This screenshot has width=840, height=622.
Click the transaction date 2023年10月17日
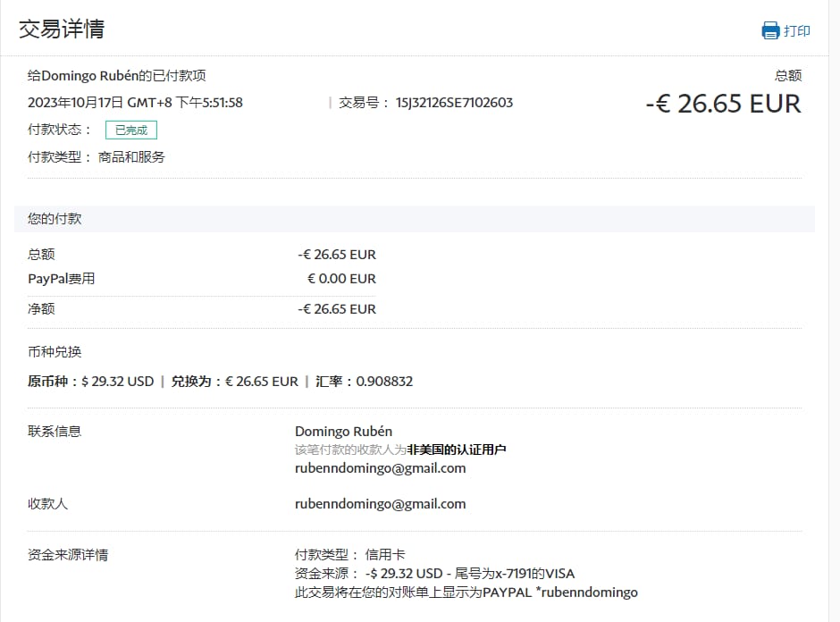75,103
